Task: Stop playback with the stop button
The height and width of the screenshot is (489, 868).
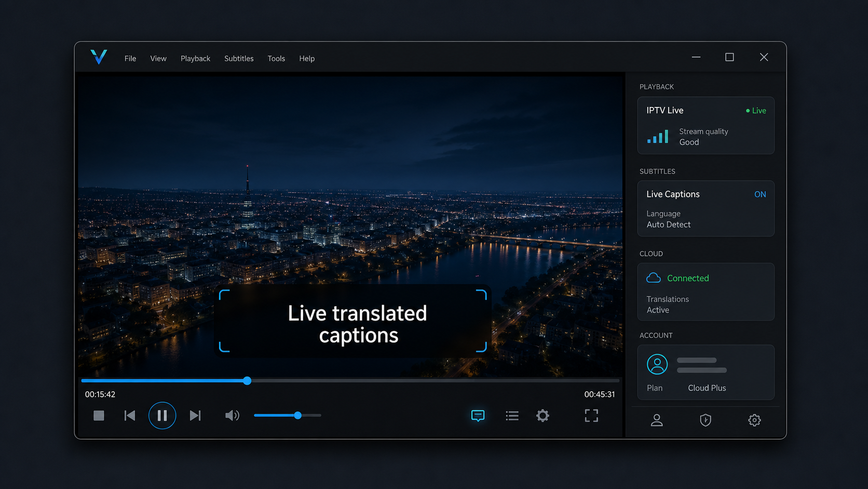Action: coord(99,416)
